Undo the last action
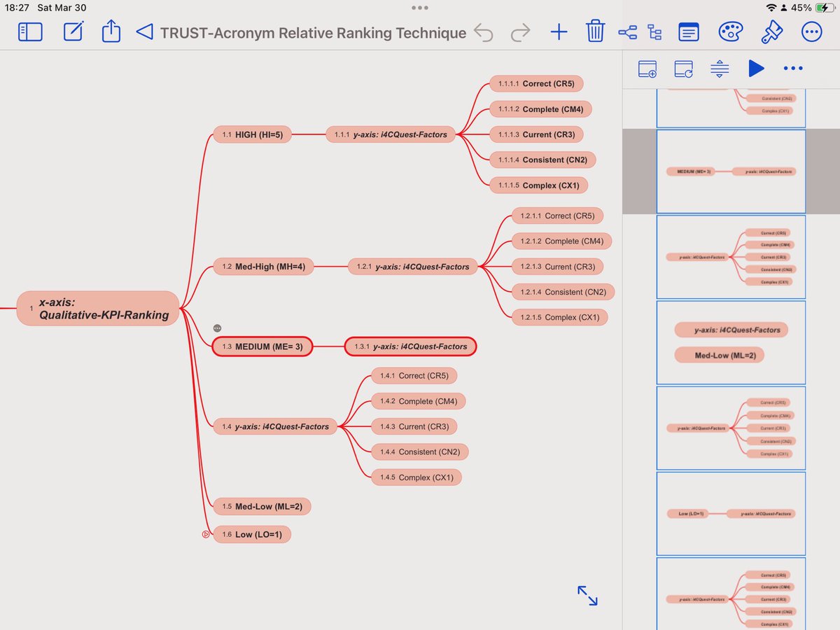Screen dimensions: 840x630 (x=483, y=32)
